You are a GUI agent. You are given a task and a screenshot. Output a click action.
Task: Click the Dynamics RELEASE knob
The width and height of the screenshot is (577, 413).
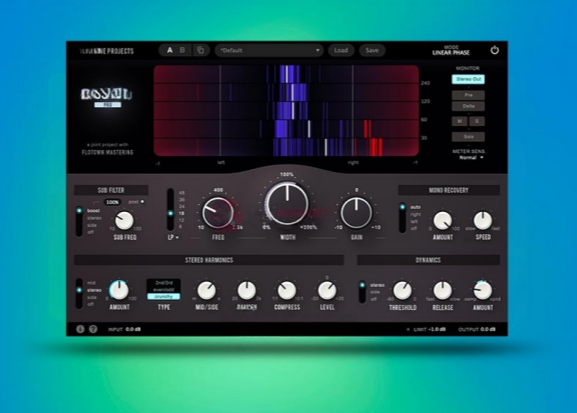pyautogui.click(x=443, y=290)
